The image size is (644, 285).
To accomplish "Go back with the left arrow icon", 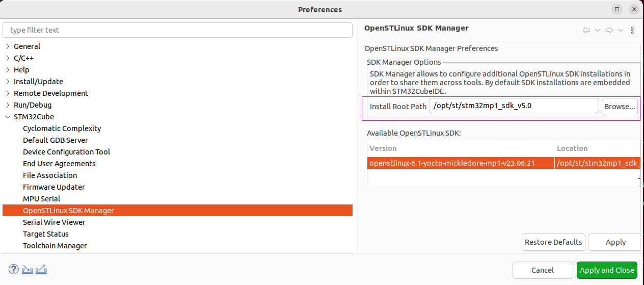I will [586, 30].
